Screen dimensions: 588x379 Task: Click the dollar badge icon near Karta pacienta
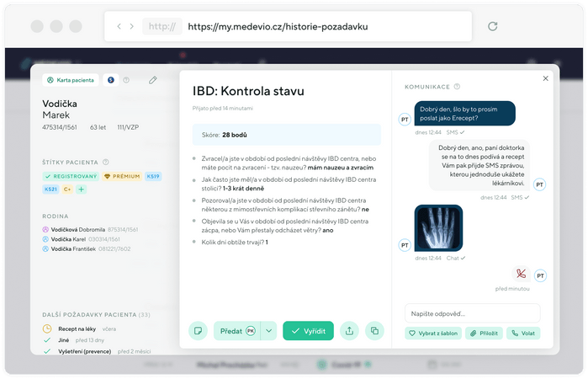(x=110, y=80)
